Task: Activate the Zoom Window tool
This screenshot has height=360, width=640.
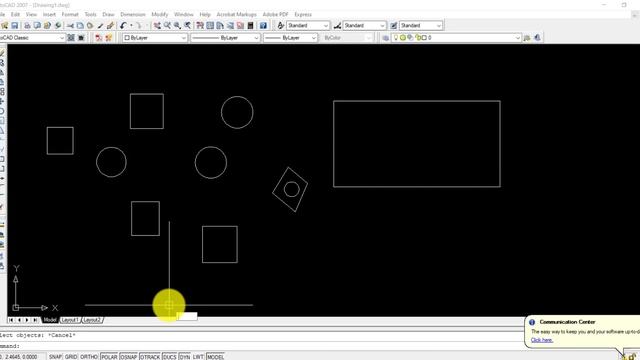Action: [178, 25]
